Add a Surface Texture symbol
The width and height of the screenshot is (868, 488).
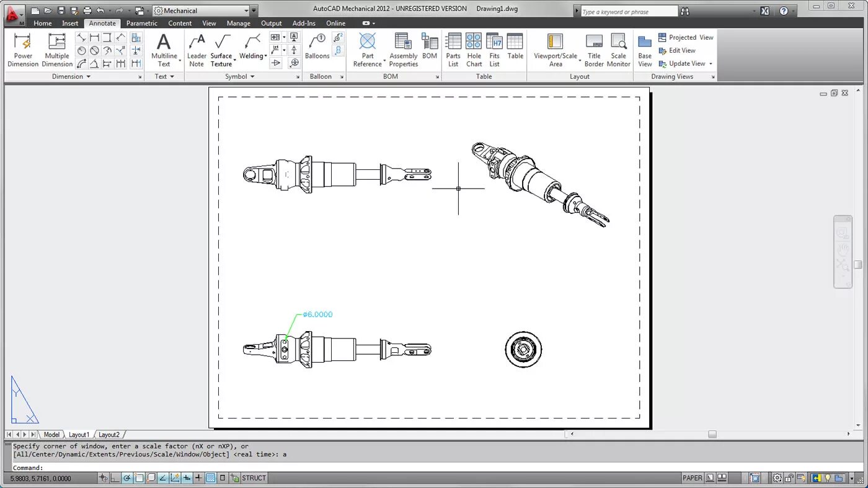[x=221, y=50]
